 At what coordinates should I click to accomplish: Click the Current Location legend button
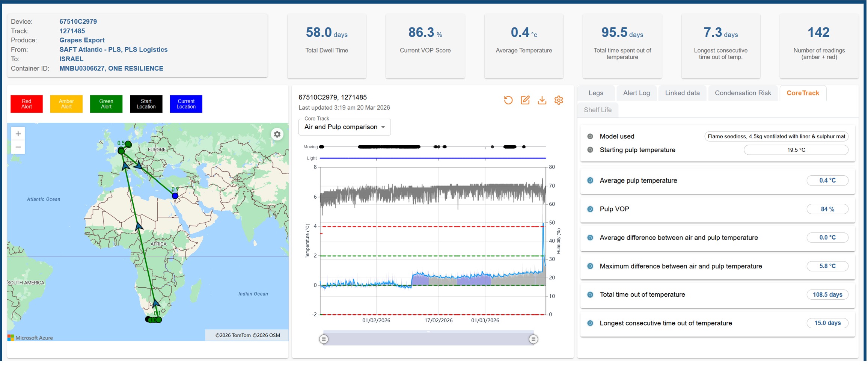(x=186, y=104)
